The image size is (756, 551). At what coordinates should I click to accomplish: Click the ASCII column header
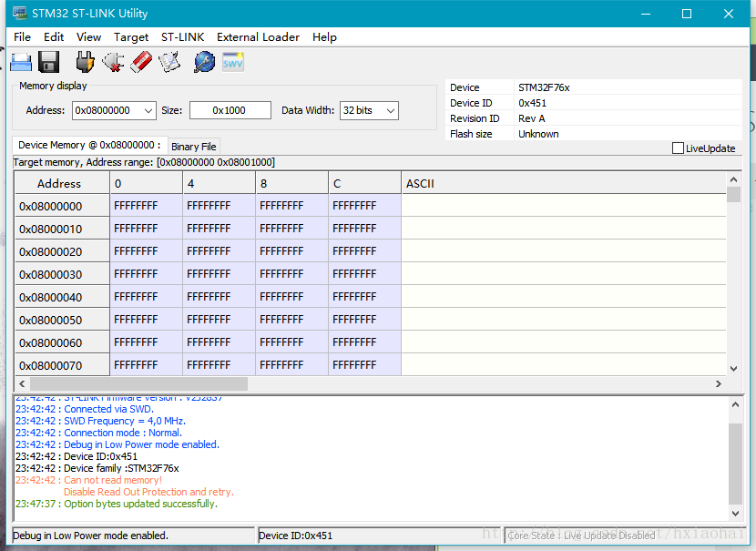click(x=563, y=183)
